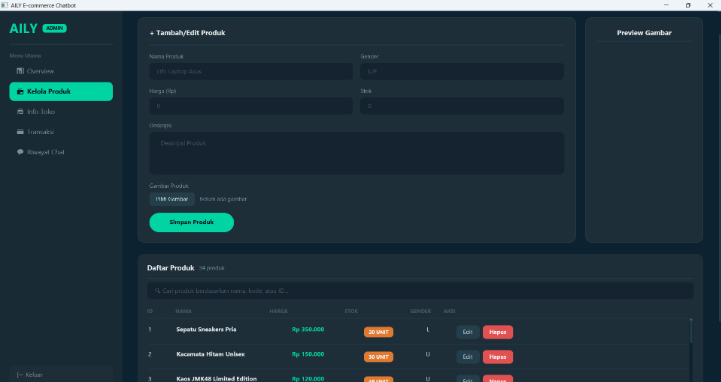Edit the Kacamata Hitam Unisex product
This screenshot has height=382, width=721.
(468, 357)
